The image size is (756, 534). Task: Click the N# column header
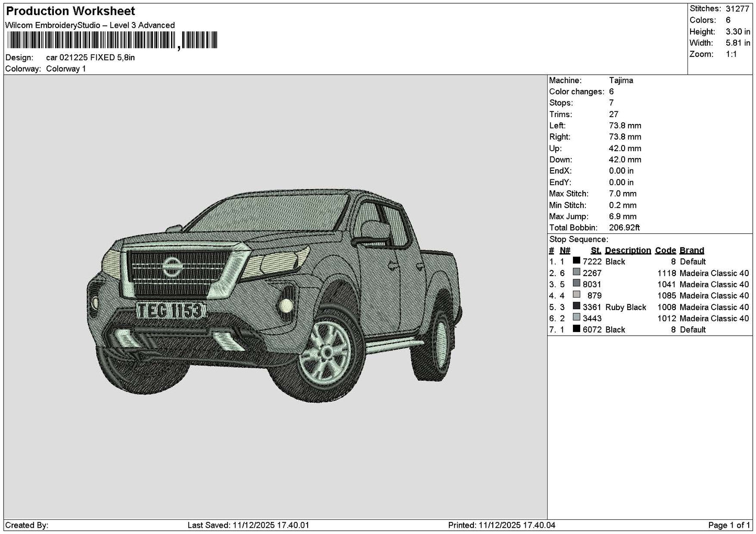tap(565, 251)
